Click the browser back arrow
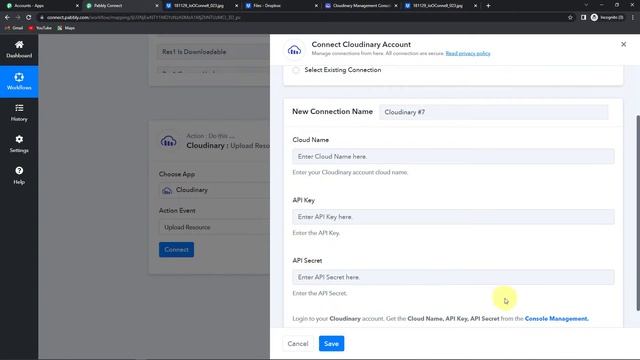Image resolution: width=640 pixels, height=360 pixels. tap(7, 18)
